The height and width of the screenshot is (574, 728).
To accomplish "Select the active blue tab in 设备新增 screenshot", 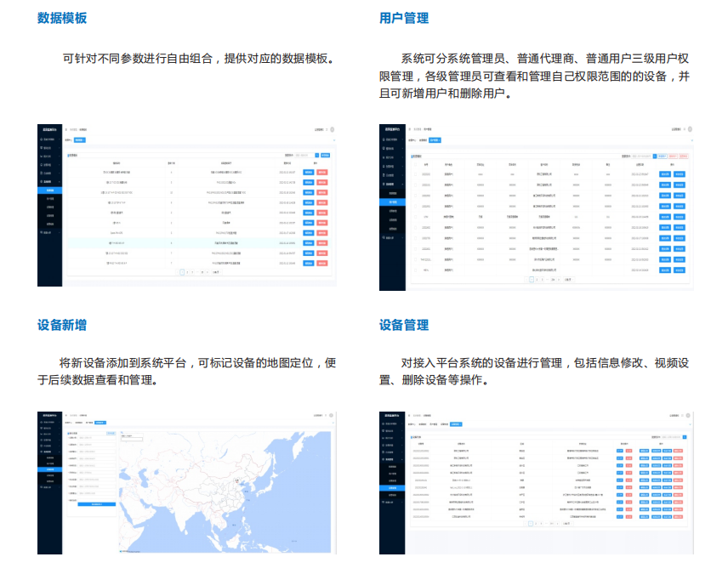I will (x=100, y=423).
